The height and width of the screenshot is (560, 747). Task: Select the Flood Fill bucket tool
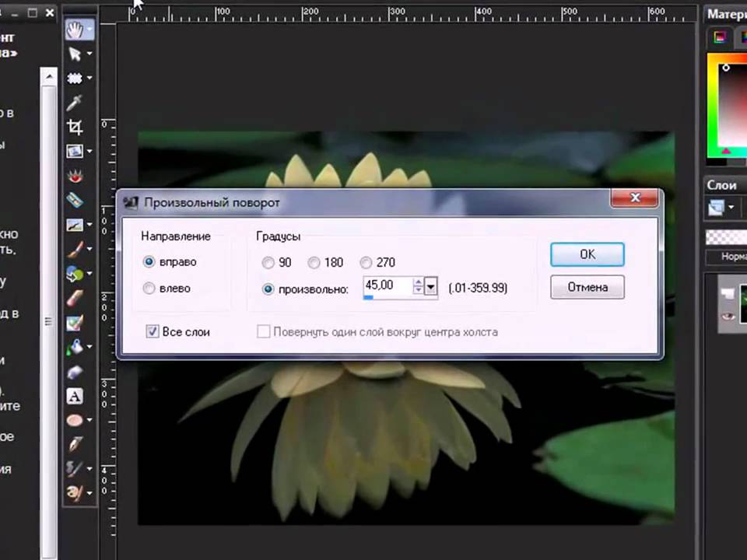(75, 347)
